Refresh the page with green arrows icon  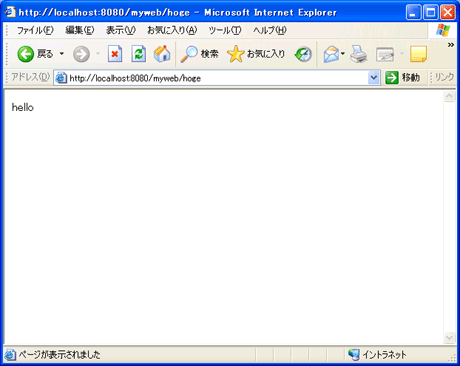(139, 54)
